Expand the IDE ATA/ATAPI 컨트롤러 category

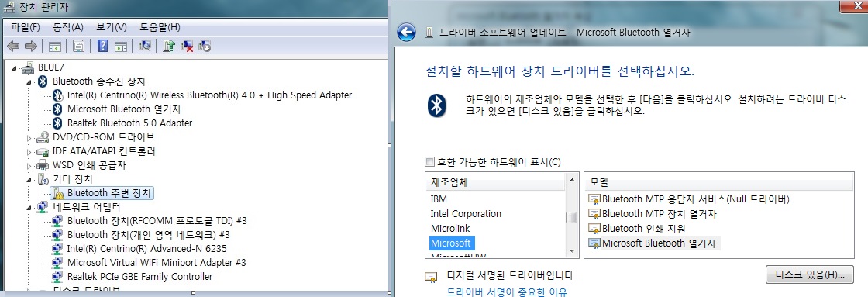(29, 151)
